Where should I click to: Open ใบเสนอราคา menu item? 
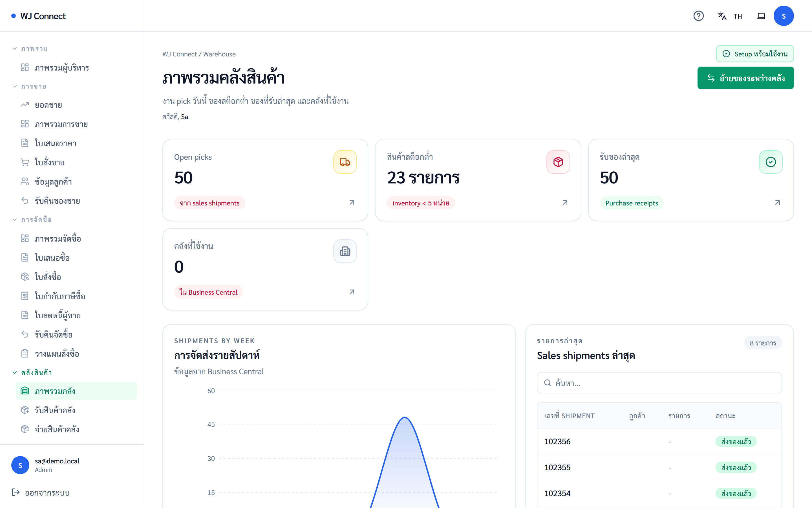tap(76, 143)
